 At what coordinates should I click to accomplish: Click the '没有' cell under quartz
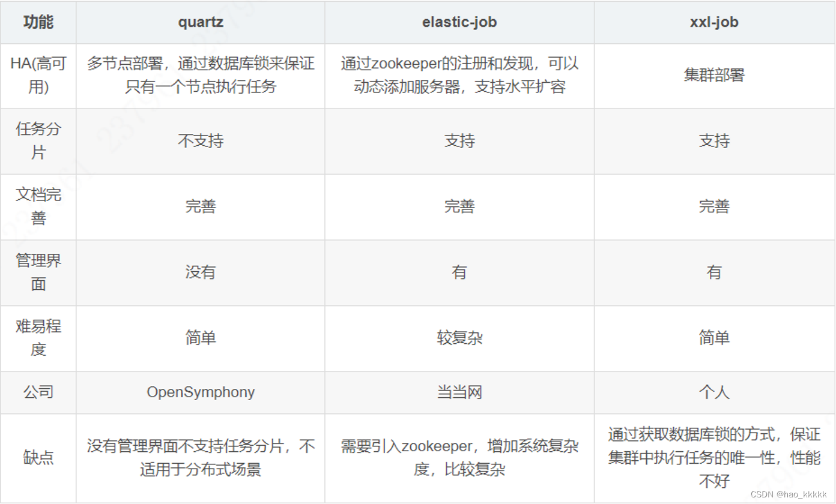pyautogui.click(x=201, y=272)
